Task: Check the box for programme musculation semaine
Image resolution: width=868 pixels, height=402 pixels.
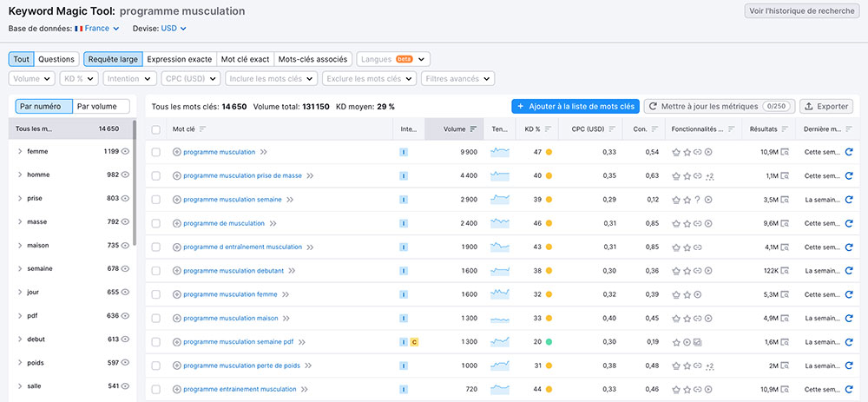Action: [156, 200]
